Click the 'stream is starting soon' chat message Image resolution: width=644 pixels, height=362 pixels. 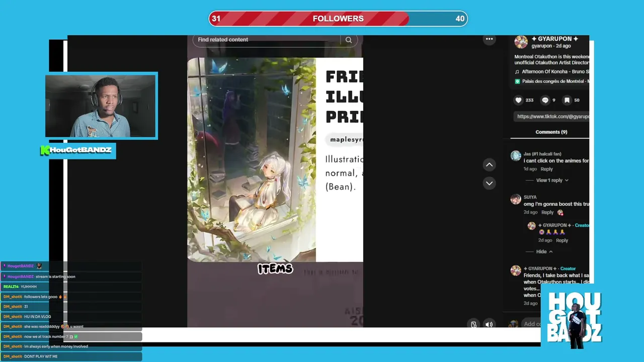click(71, 277)
